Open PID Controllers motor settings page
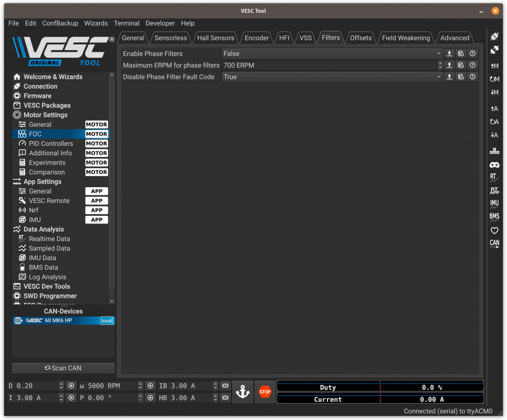This screenshot has height=420, width=507. (x=51, y=143)
